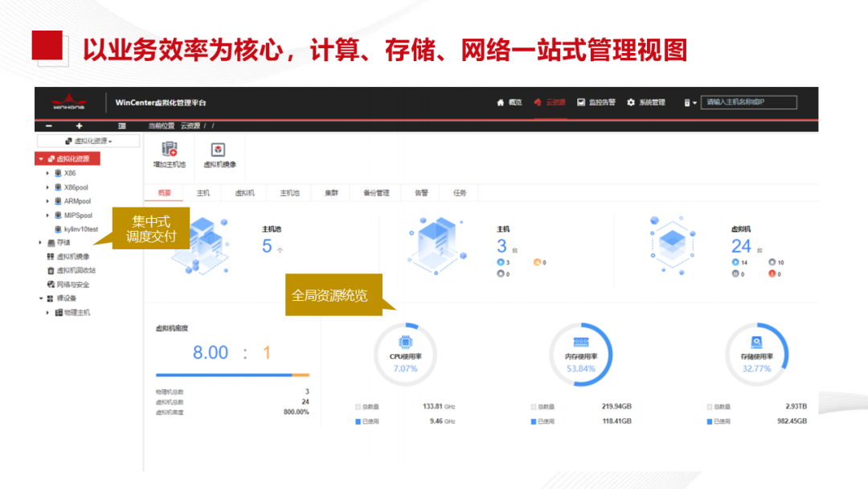868x489 pixels.
Task: Open the device dropdown left of search box
Action: click(x=690, y=102)
